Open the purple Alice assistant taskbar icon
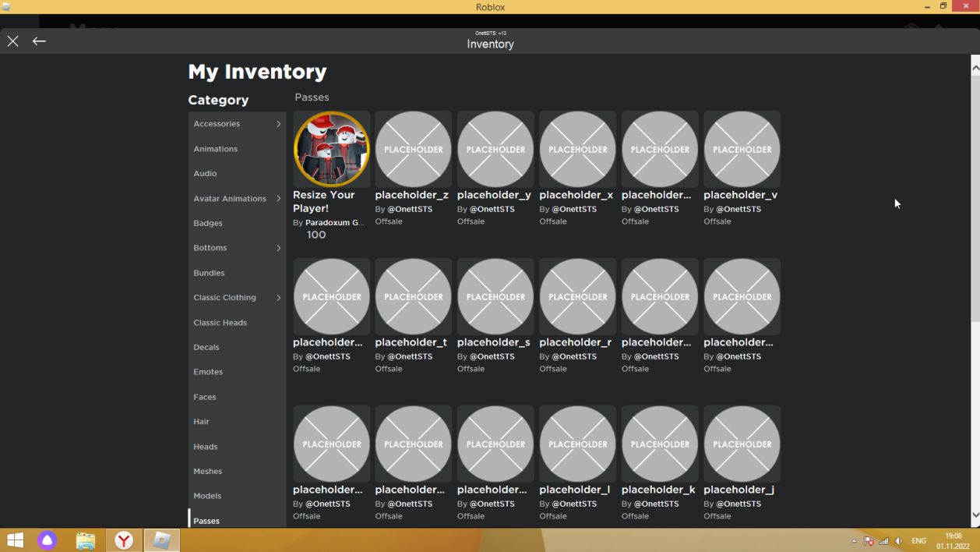 coord(48,540)
